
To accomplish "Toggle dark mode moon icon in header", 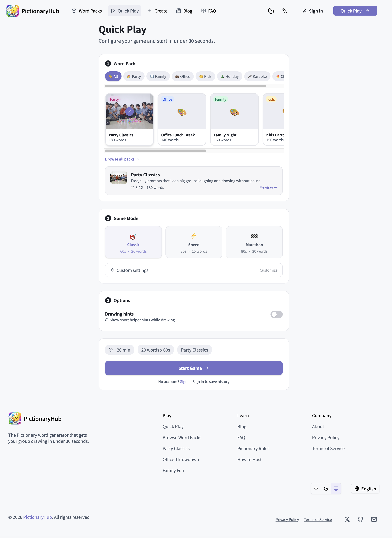I will (x=271, y=11).
